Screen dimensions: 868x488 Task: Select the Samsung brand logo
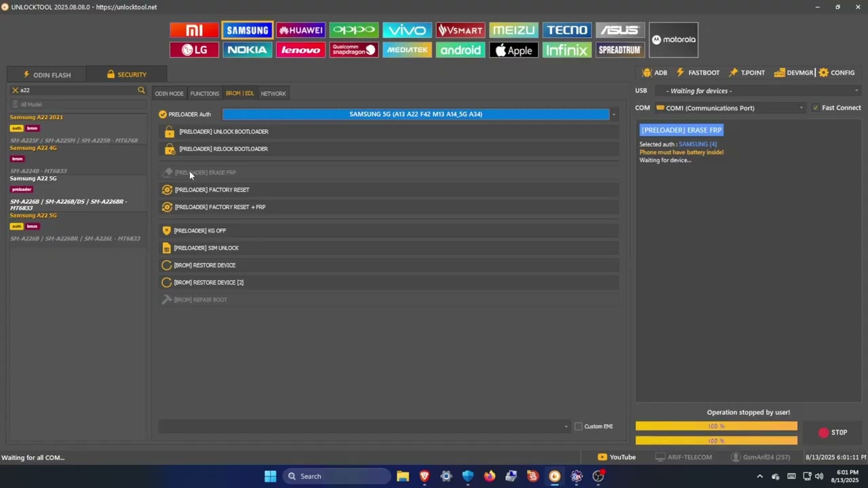[248, 30]
